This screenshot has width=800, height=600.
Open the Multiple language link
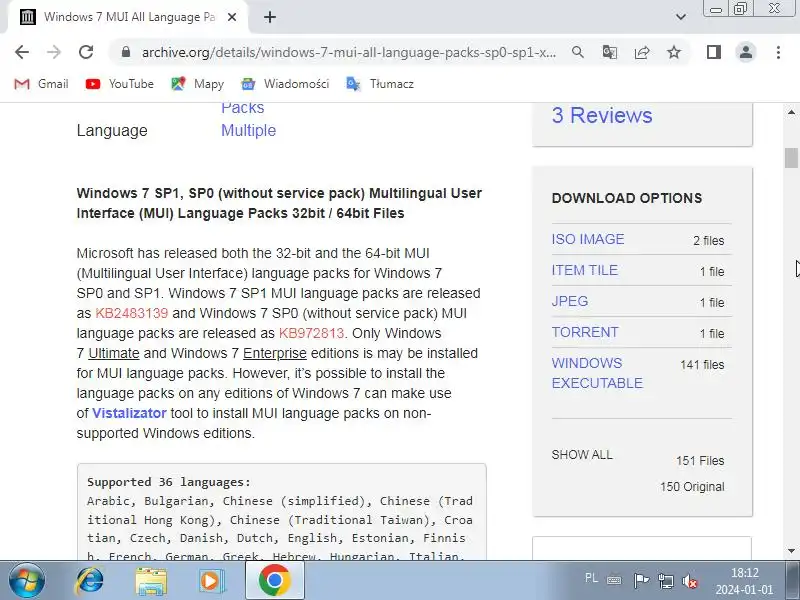pos(248,131)
